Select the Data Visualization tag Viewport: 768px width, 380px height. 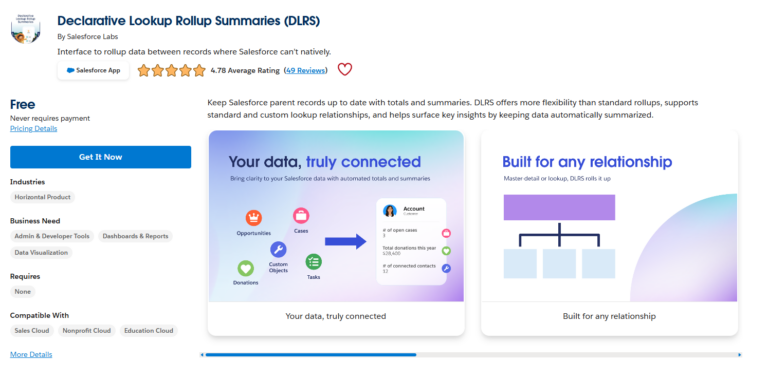pos(41,253)
